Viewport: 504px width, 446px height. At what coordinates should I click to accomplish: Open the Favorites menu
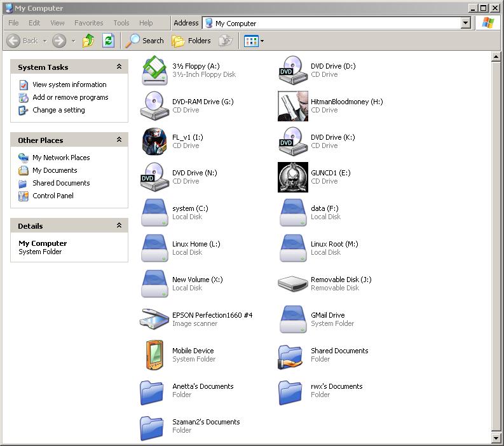pyautogui.click(x=88, y=23)
